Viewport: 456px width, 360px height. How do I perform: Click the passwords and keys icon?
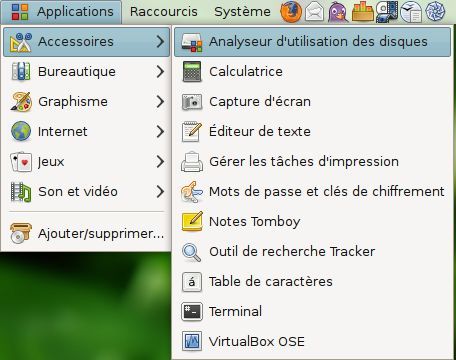pos(191,192)
